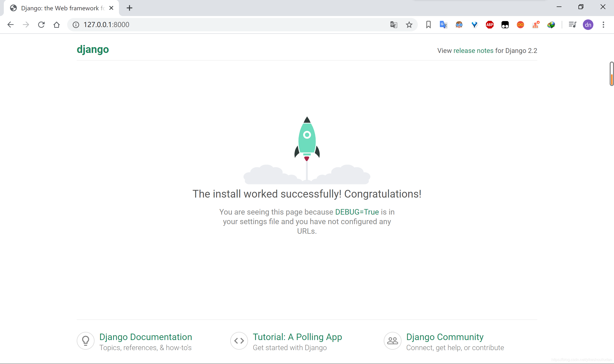
Task: Open the dn profile avatar menu
Action: point(588,25)
